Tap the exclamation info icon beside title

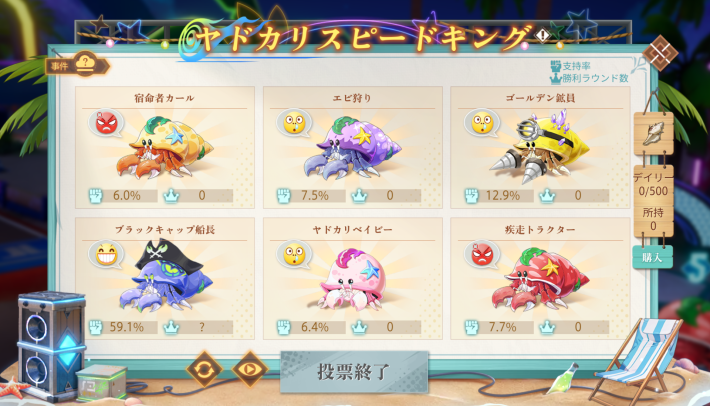point(542,35)
